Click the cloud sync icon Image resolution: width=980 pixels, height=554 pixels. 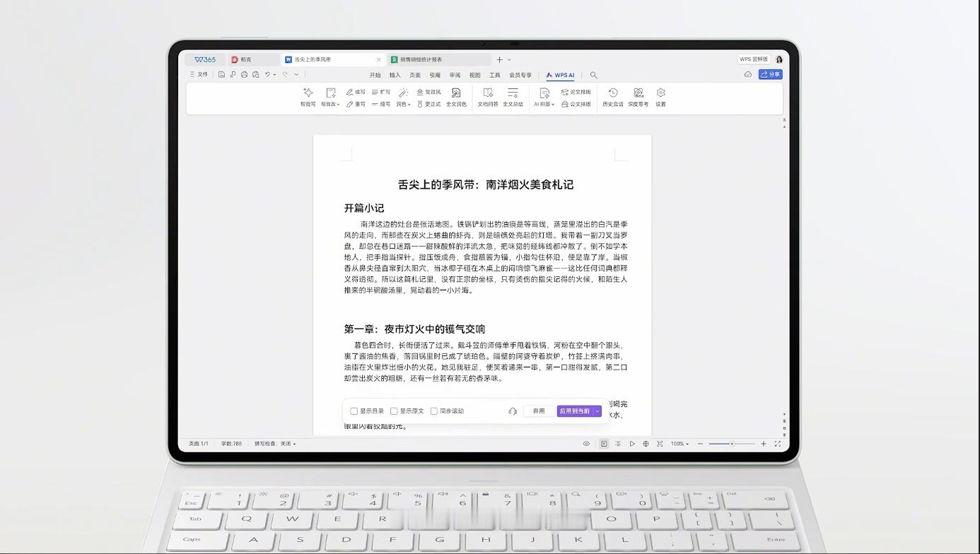click(748, 74)
